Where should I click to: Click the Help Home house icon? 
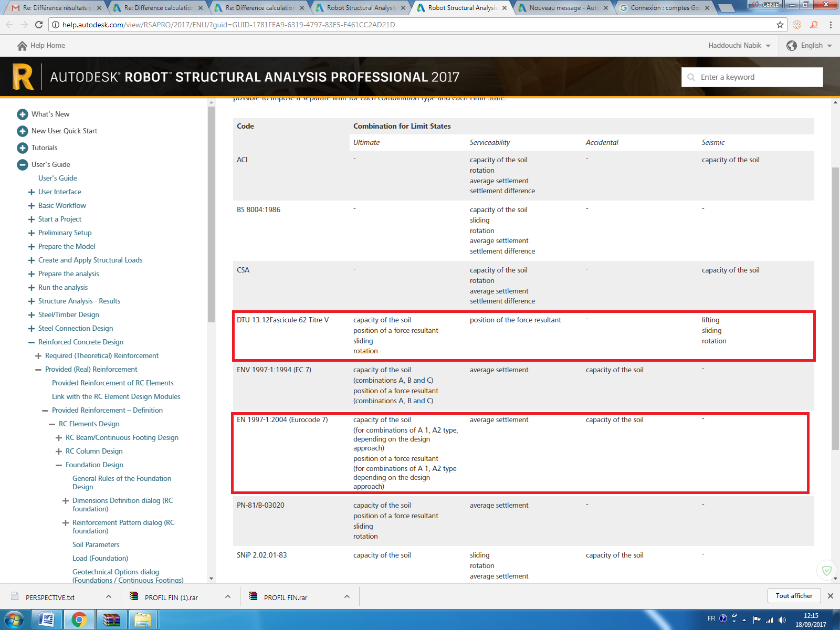click(22, 46)
